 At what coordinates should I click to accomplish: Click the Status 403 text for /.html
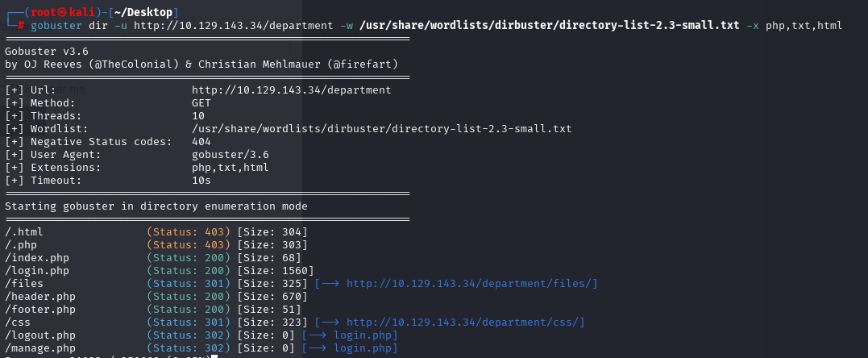(189, 231)
